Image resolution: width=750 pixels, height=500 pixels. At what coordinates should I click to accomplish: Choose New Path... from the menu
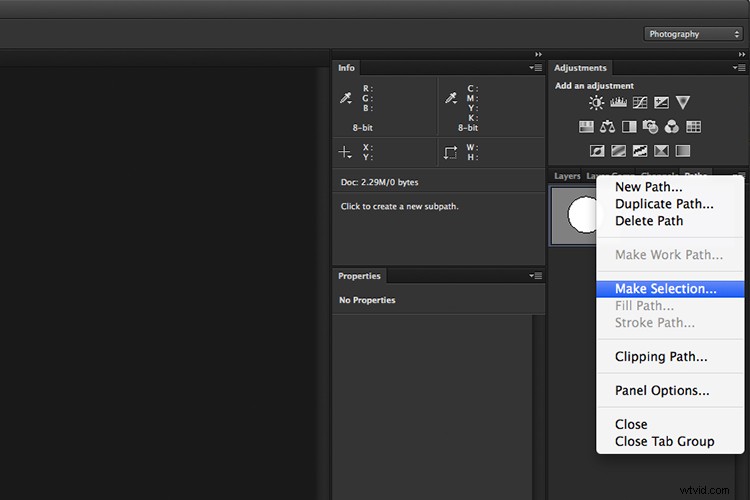tap(670, 187)
